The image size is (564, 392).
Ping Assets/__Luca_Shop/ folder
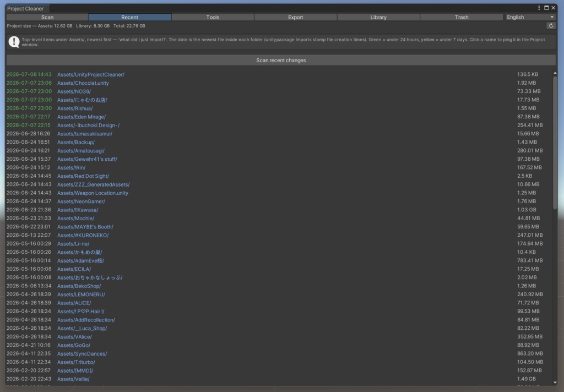(x=82, y=328)
